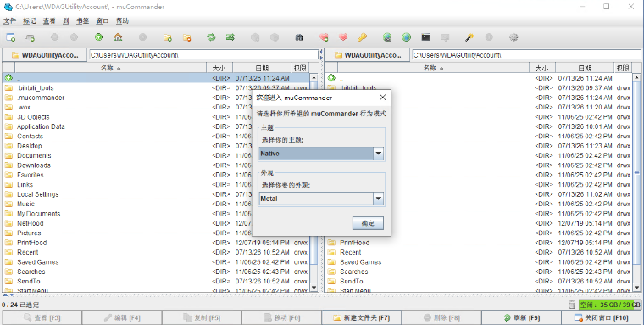Set same folder using green crossed-arrows icon
Screen dimensions: 644x325
tap(230, 37)
